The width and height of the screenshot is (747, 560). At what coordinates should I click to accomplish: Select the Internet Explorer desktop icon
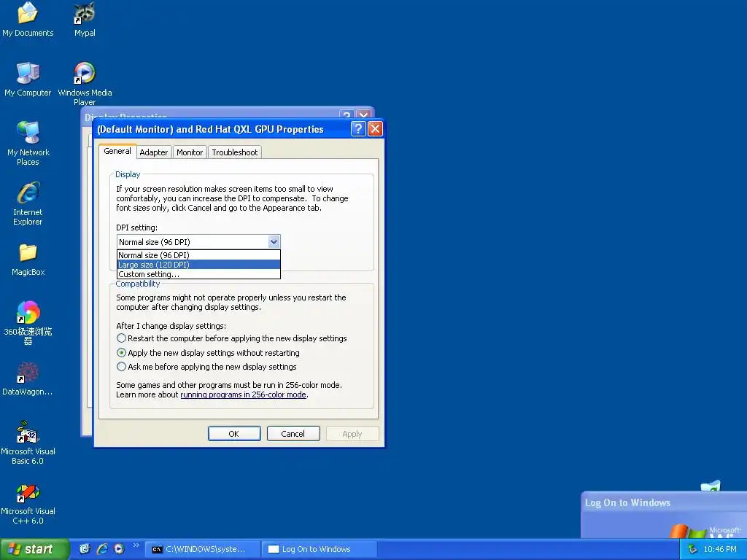click(28, 203)
